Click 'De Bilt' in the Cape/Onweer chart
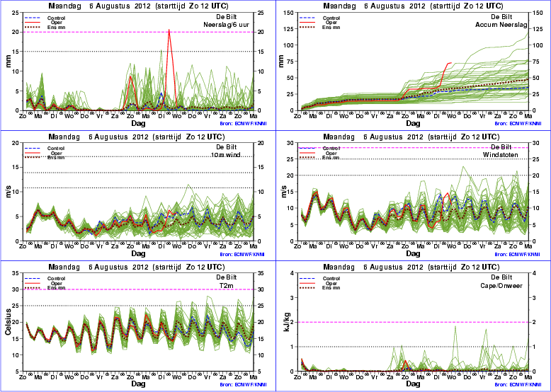 click(x=501, y=277)
